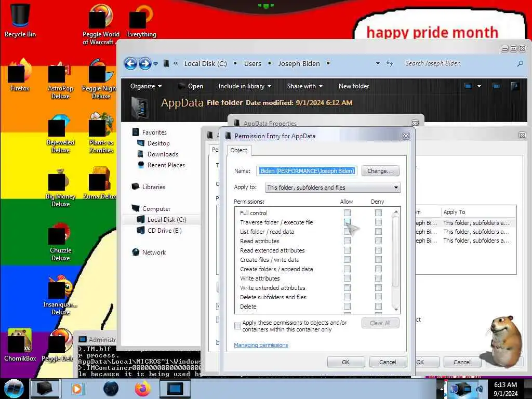Launch Bejeweled Deluxe desktop icon
The image size is (532, 399).
coord(60,134)
